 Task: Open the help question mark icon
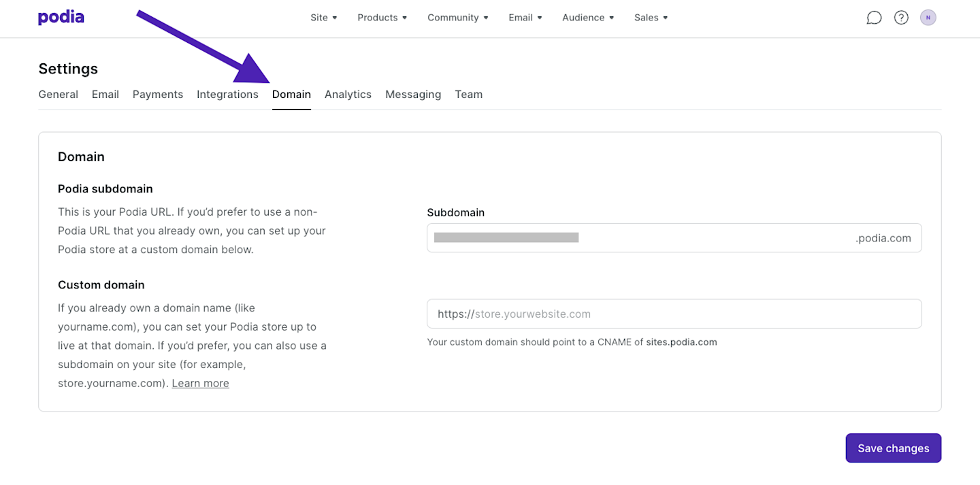click(901, 18)
